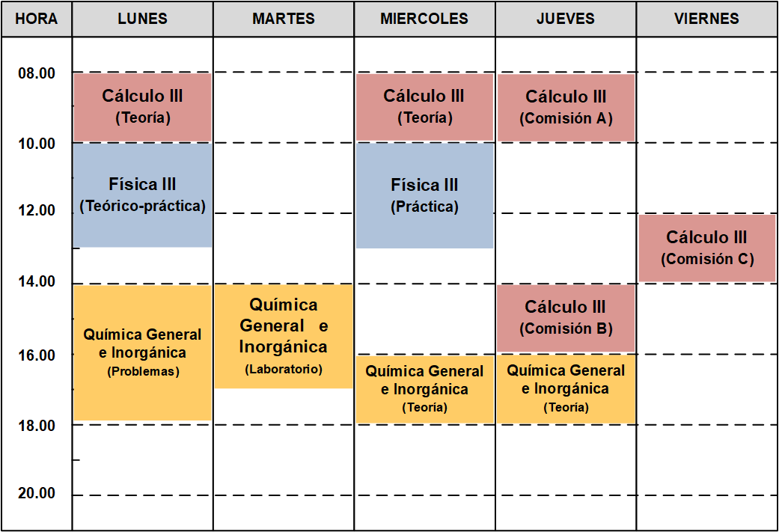Select Química General Laboratorio block
This screenshot has width=779, height=532.
point(284,336)
